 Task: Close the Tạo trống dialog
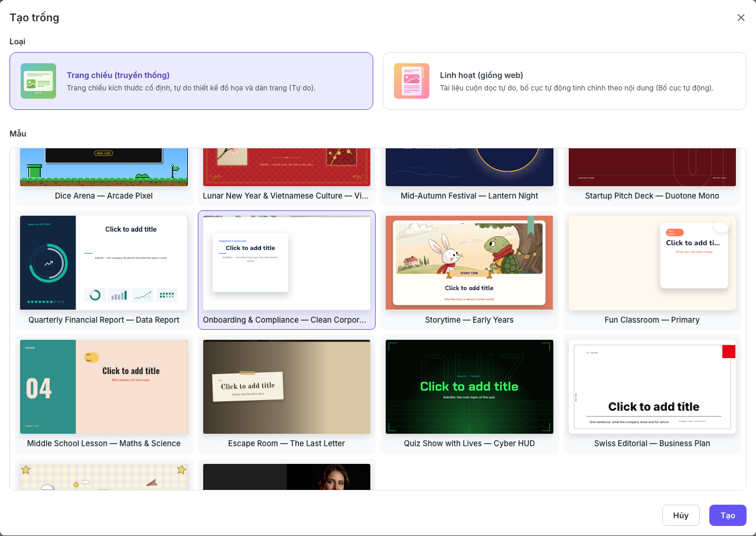(x=741, y=18)
